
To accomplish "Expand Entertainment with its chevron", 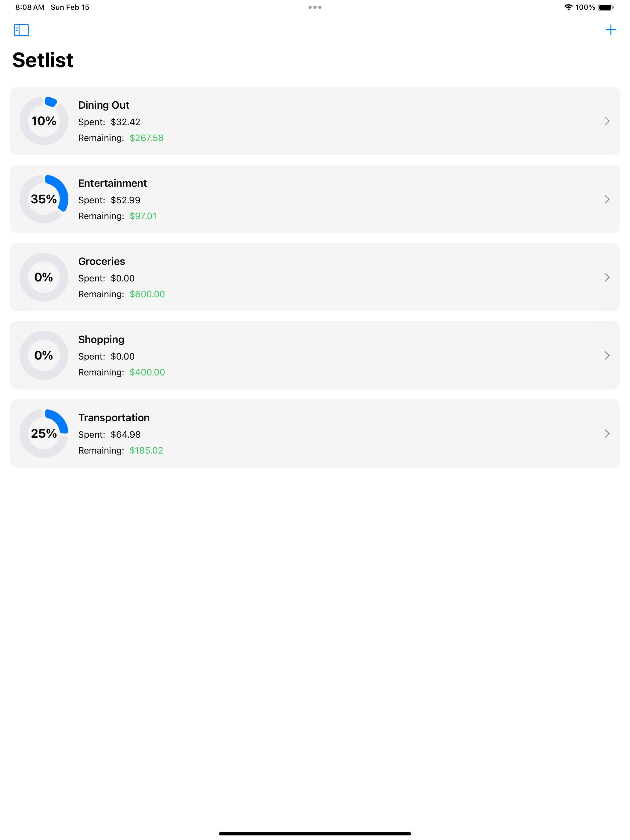I will pyautogui.click(x=606, y=199).
